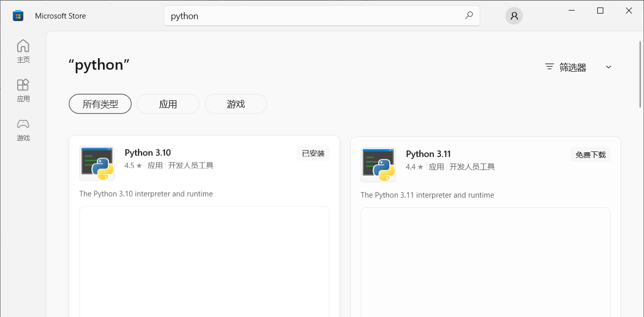Go to Home (主页) in sidebar
644x317 pixels.
(x=23, y=51)
